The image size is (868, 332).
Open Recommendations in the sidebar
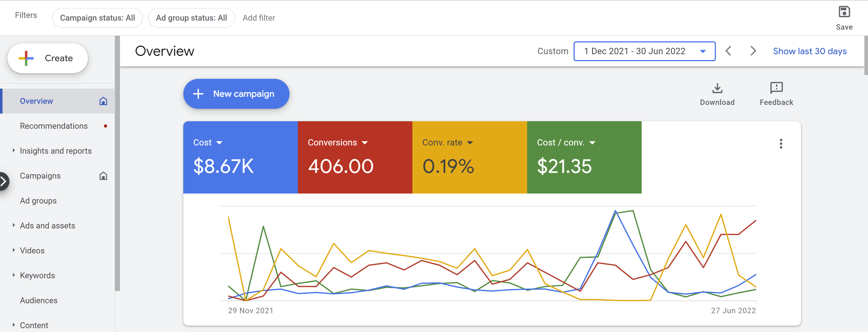[x=54, y=126]
